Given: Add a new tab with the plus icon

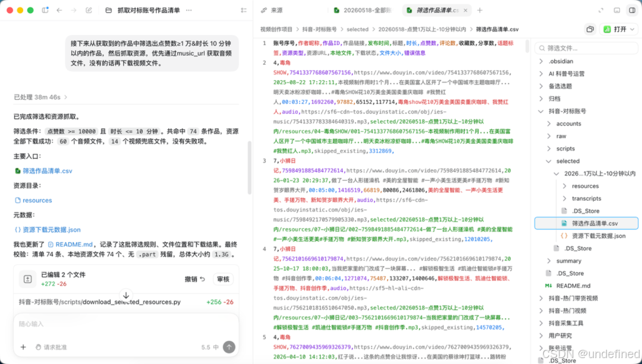Looking at the screenshot, I should (480, 10).
